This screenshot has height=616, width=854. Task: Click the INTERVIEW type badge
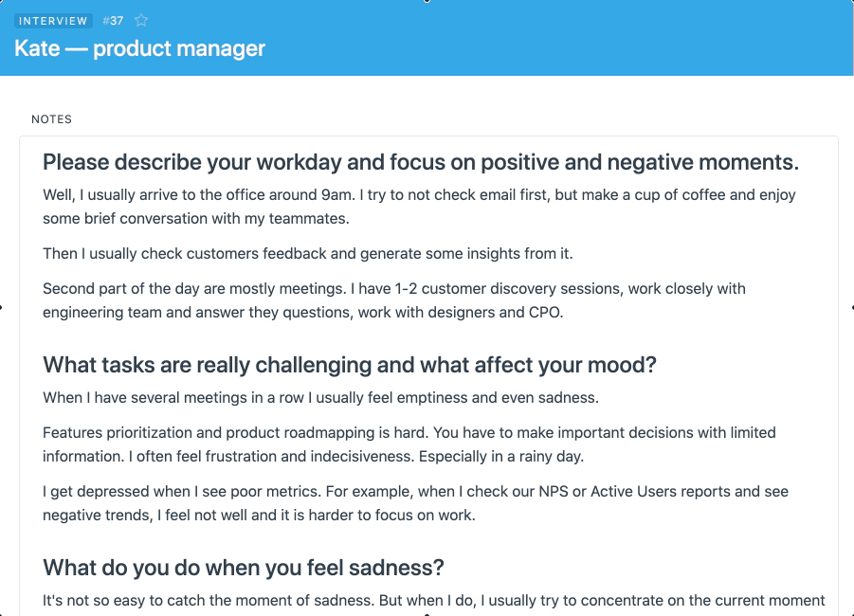(53, 21)
